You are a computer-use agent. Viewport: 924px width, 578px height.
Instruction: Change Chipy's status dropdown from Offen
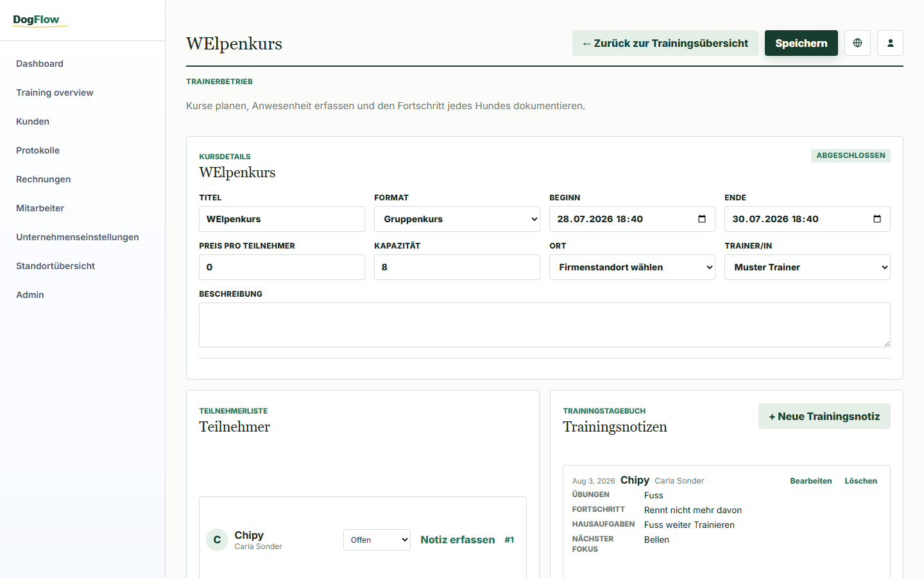[x=377, y=540]
